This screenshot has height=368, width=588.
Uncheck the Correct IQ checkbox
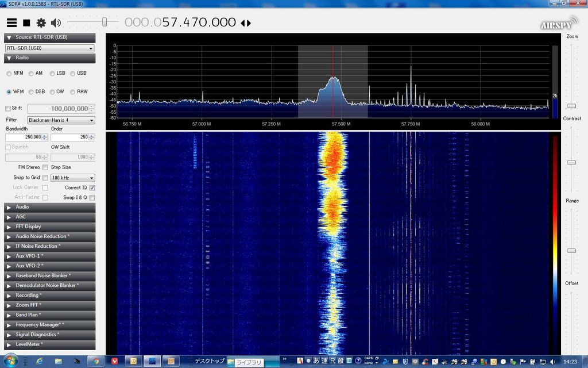point(92,187)
